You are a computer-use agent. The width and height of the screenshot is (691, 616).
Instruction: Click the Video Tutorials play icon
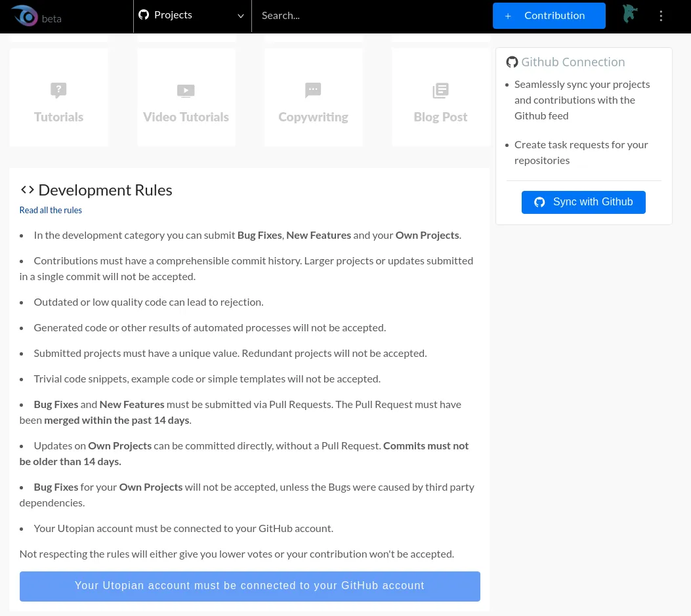tap(186, 91)
